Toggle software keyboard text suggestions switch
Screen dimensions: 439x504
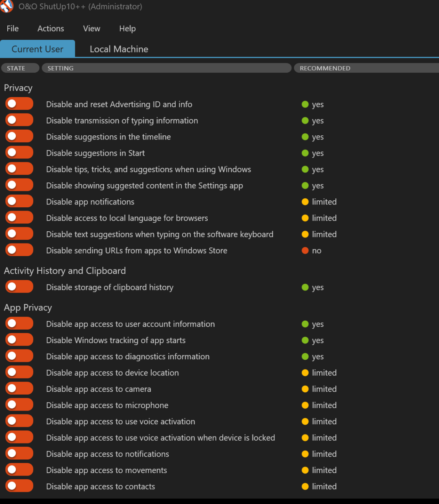[19, 234]
